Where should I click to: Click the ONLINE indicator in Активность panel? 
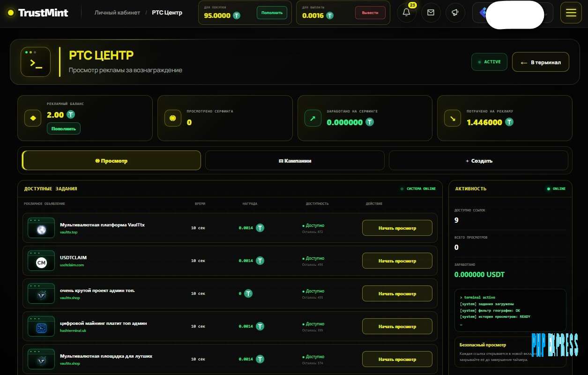[x=556, y=188]
